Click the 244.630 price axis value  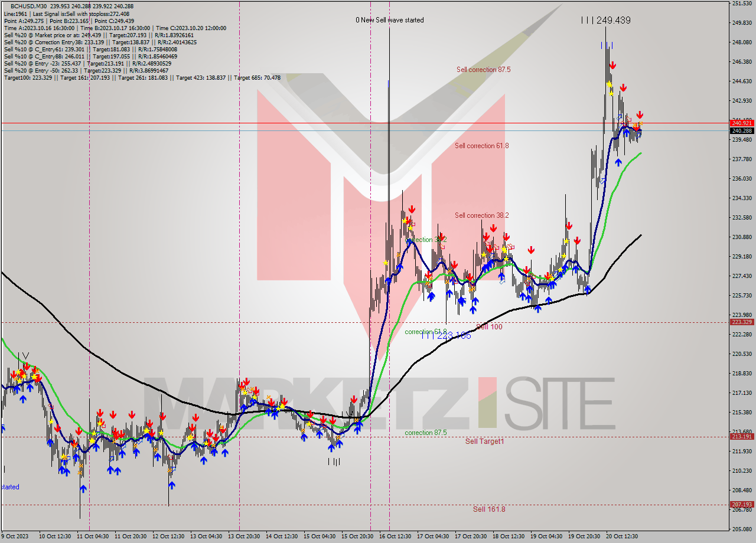tap(742, 81)
